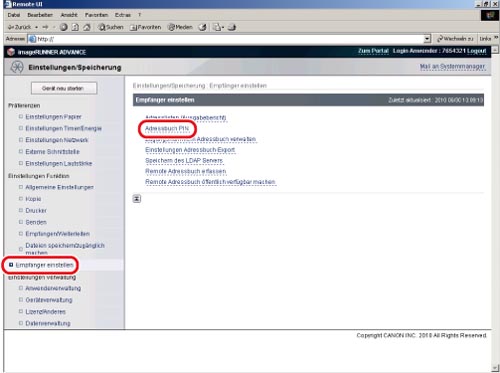This screenshot has width=500, height=373.
Task: Open Datenverwaltung in sidebar
Action: click(48, 323)
